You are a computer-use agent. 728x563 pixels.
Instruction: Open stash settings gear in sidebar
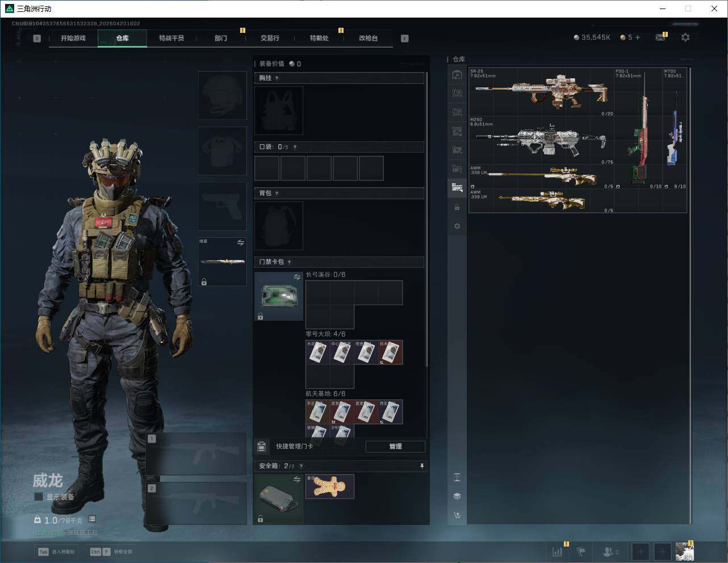coord(457,226)
